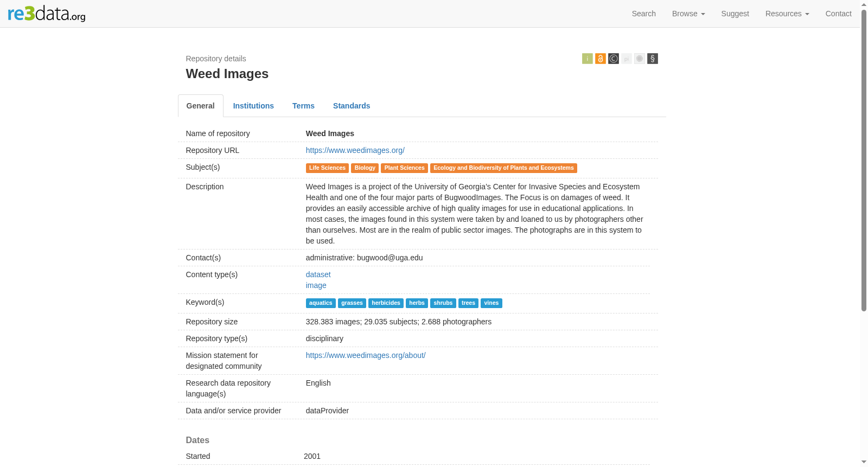
Task: Click the shrubs keyword tag
Action: [x=443, y=303]
